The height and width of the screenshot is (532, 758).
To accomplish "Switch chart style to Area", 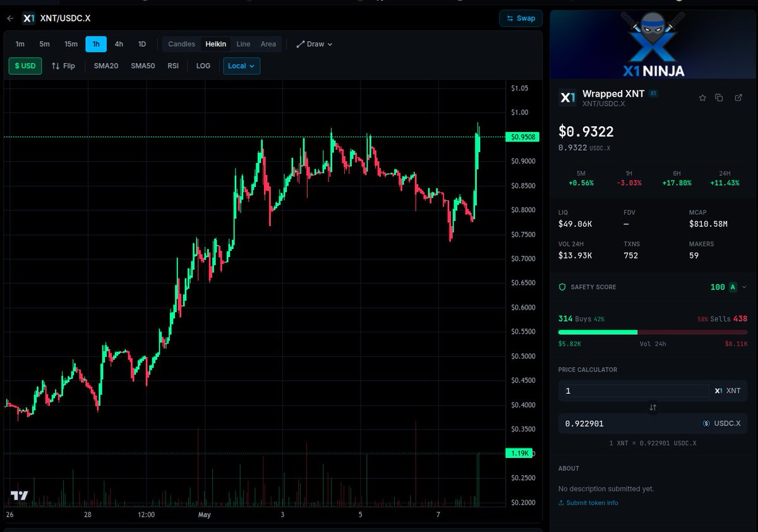I will (268, 44).
